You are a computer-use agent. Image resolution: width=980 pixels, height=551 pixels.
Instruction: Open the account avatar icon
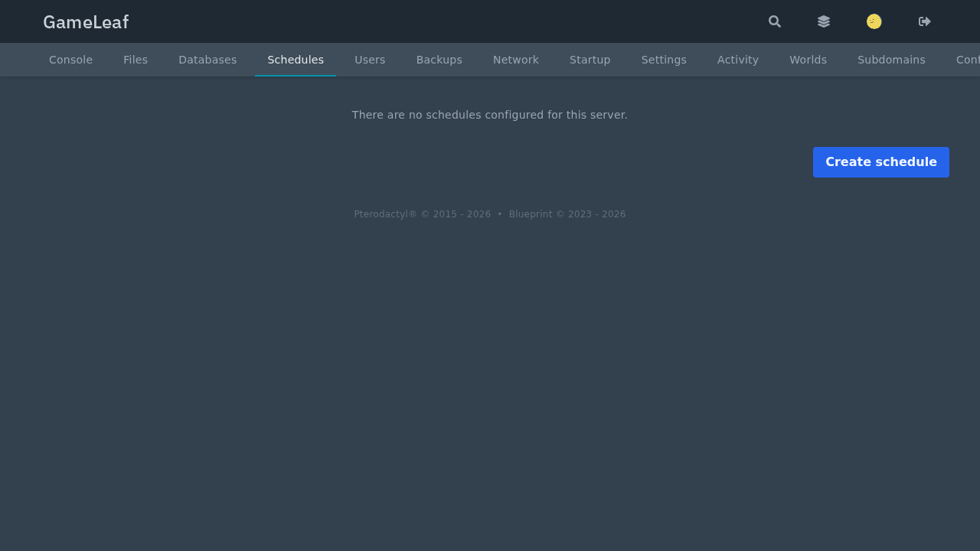pos(874,21)
